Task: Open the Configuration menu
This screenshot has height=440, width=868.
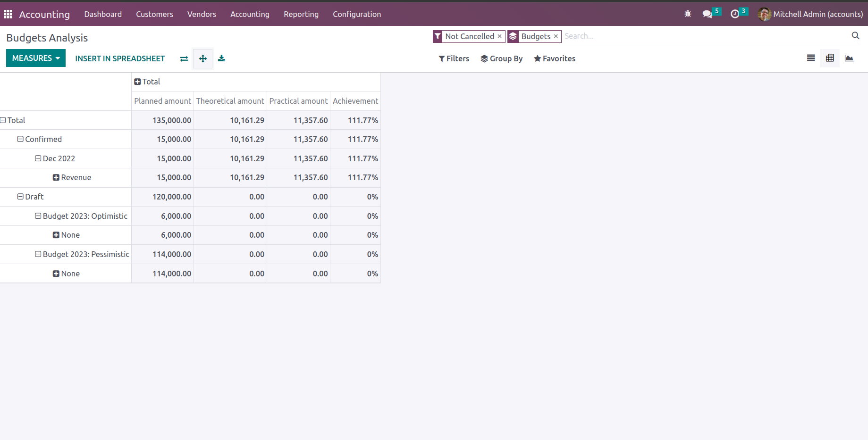Action: [357, 14]
